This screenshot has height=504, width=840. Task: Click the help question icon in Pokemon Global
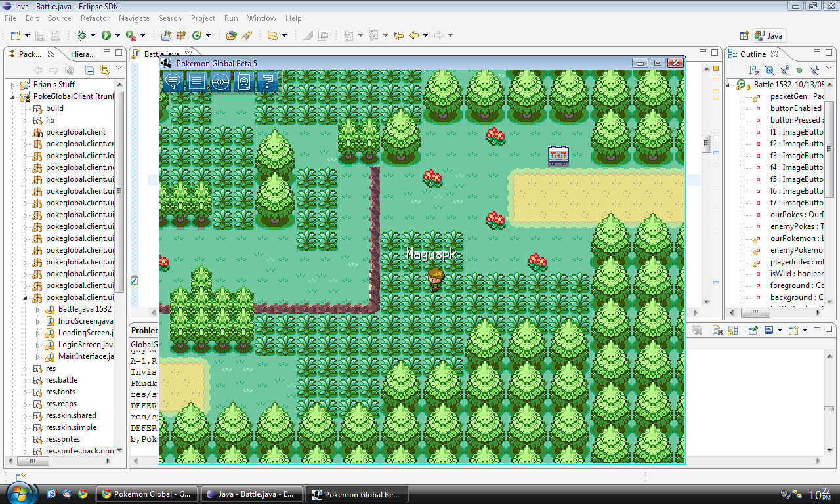pos(268,81)
